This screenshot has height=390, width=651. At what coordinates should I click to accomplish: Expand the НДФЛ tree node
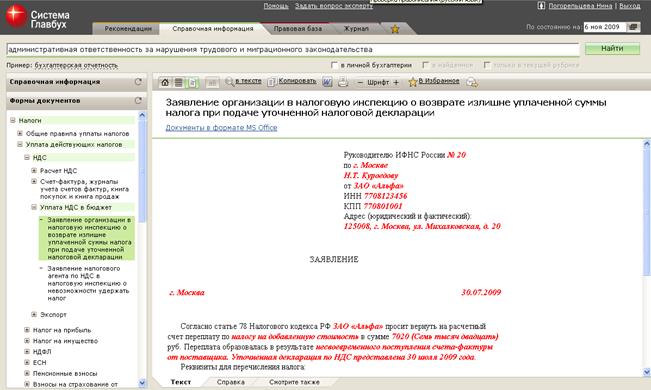tap(27, 351)
